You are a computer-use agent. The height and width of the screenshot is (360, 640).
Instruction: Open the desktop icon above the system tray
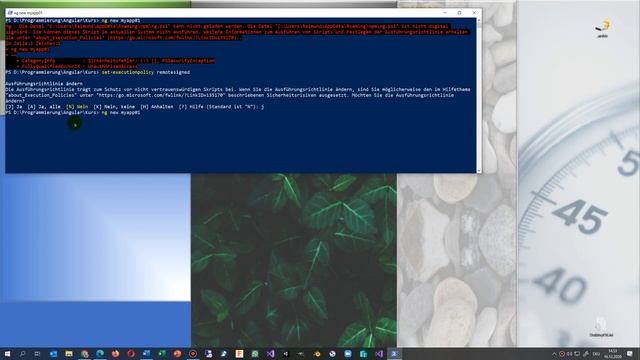[x=601, y=327]
